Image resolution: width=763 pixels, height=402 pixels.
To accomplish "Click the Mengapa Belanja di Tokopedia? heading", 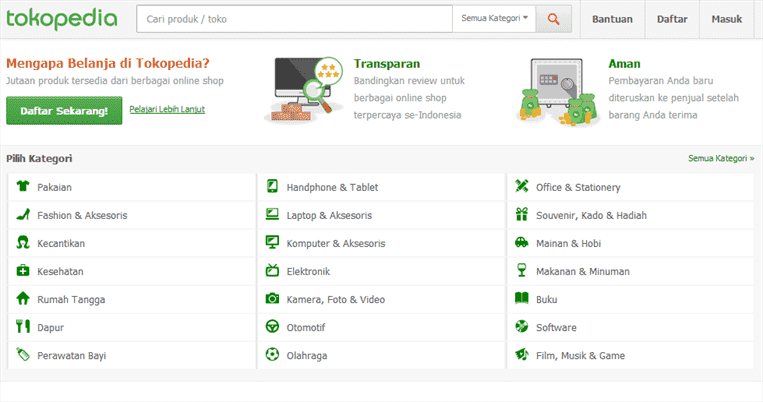I will pyautogui.click(x=108, y=63).
